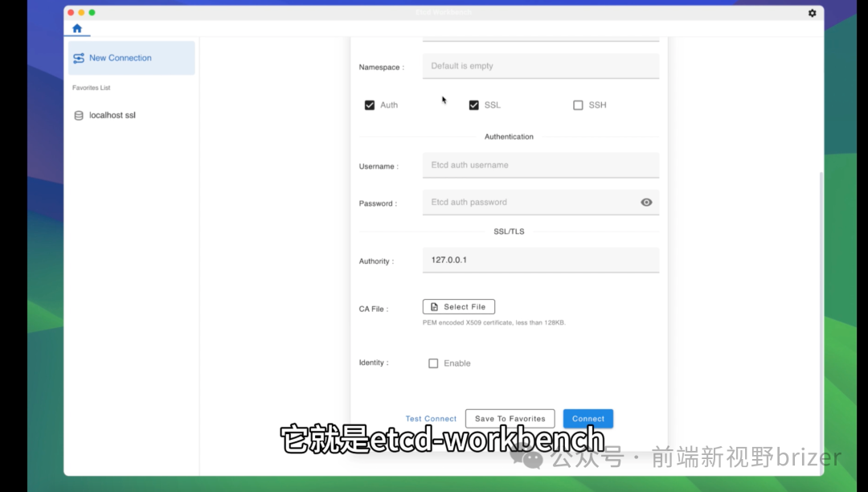Viewport: 868px width, 492px height.
Task: Click the database icon beside localhost ssl
Action: [x=78, y=115]
